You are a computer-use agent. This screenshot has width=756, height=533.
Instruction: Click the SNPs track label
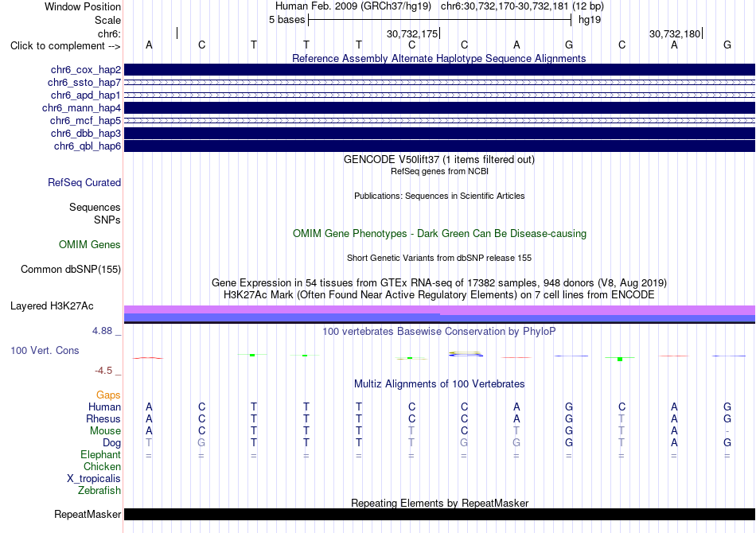pos(107,220)
